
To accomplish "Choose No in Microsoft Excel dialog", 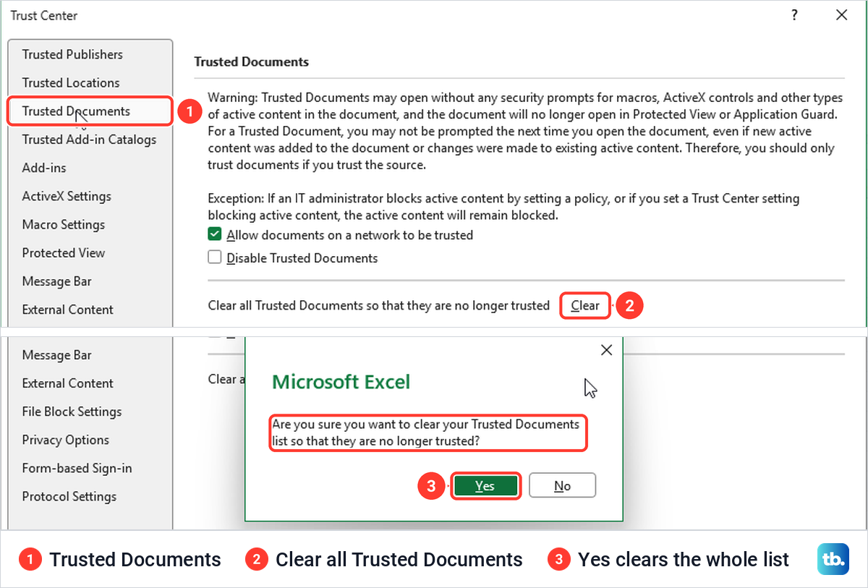I will [562, 486].
